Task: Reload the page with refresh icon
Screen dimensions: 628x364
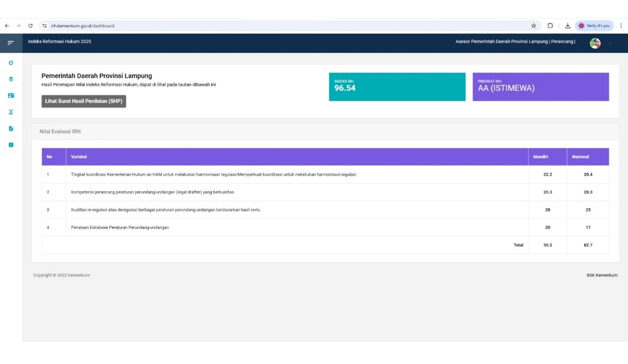Action: click(30, 26)
